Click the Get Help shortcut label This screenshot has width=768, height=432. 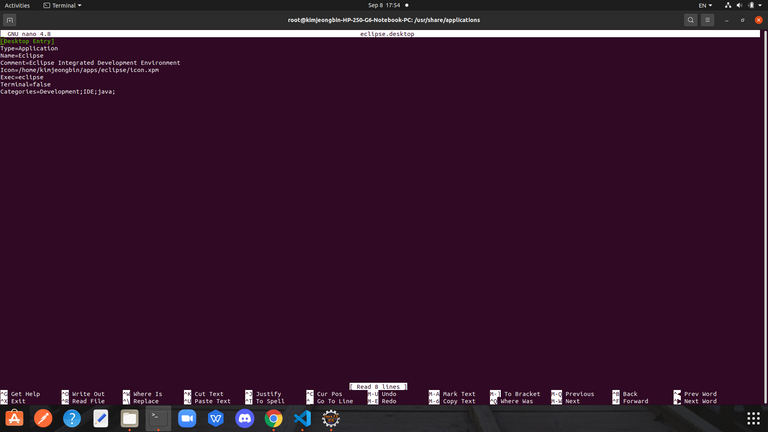coord(25,394)
